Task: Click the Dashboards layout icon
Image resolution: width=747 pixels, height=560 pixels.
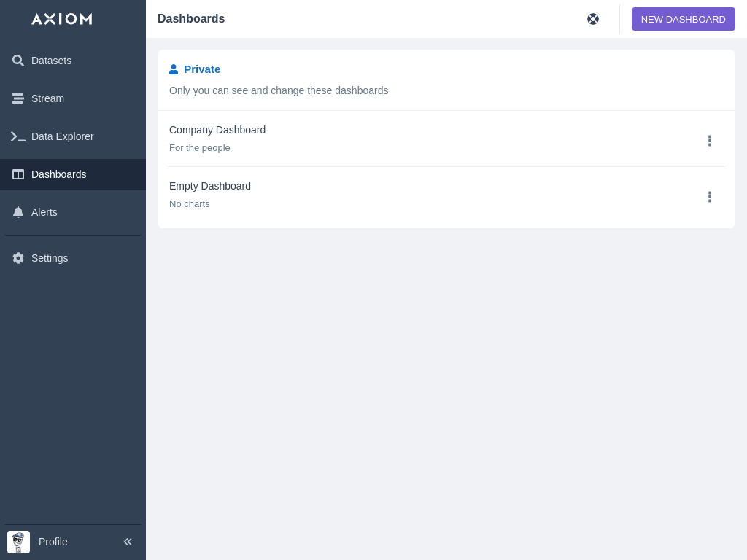Action: click(18, 174)
